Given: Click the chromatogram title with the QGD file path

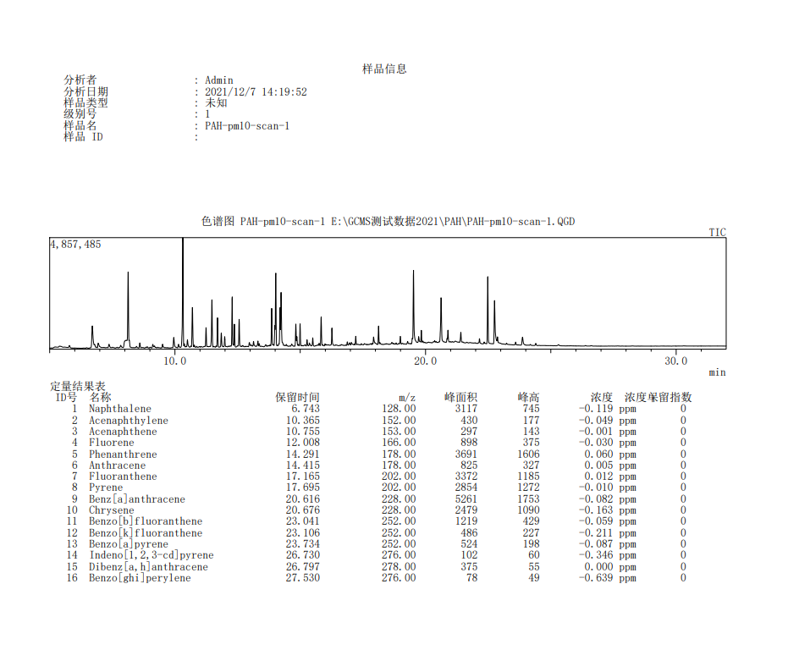Looking at the screenshot, I should point(388,222).
